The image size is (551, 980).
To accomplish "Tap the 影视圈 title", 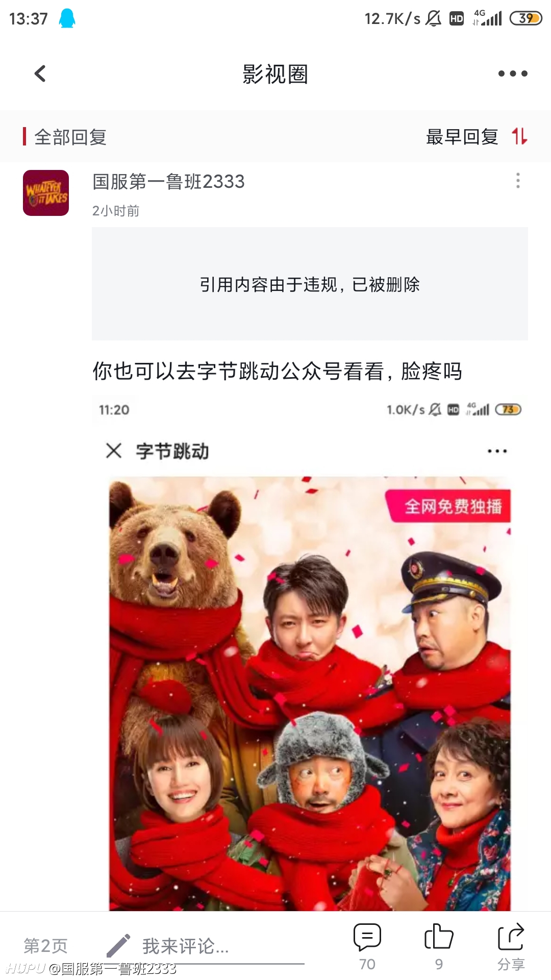I will click(275, 74).
